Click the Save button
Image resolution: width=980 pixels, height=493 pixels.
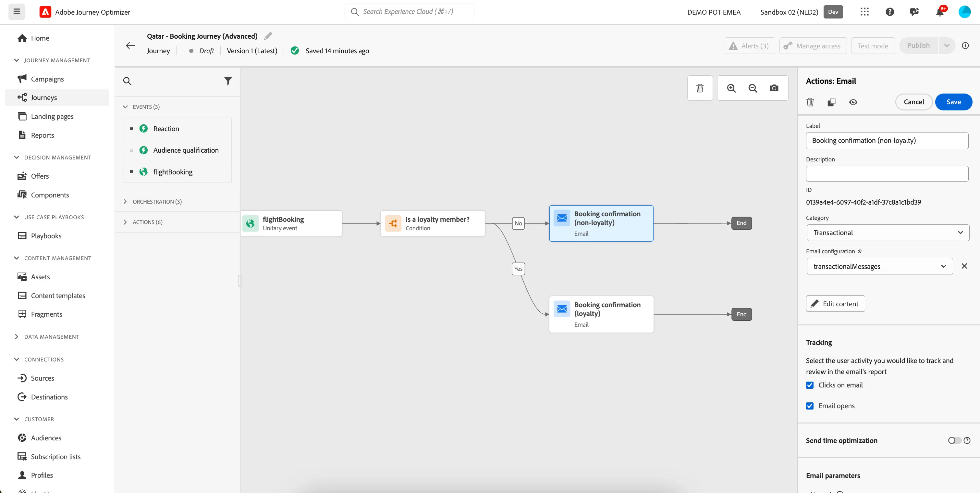953,102
